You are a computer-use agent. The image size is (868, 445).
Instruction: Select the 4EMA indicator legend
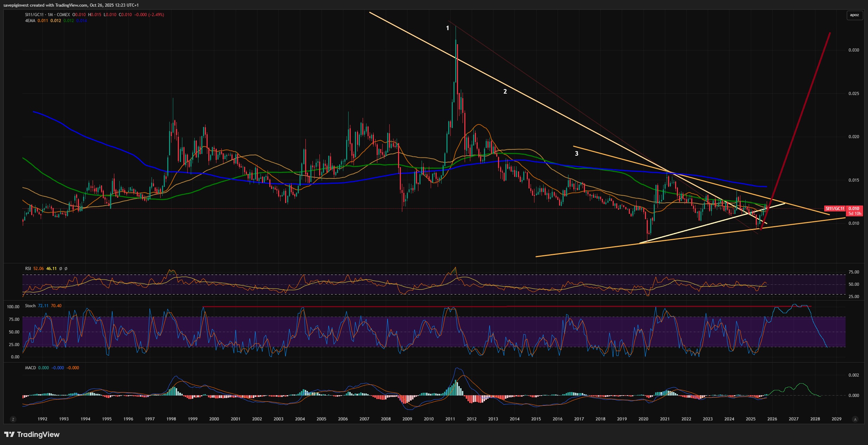(x=30, y=21)
